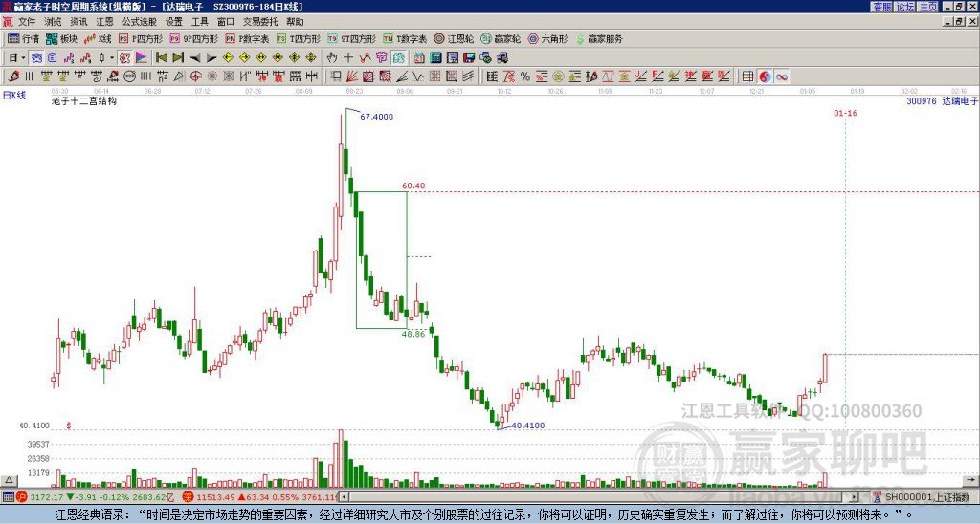Open the 板块 sector view
Viewport: 980px width, 524px height.
(x=61, y=38)
